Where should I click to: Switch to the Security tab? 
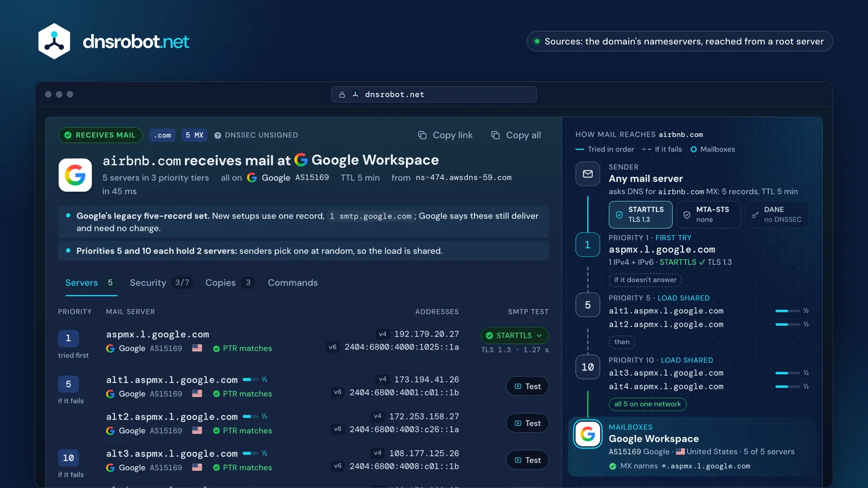pyautogui.click(x=160, y=283)
